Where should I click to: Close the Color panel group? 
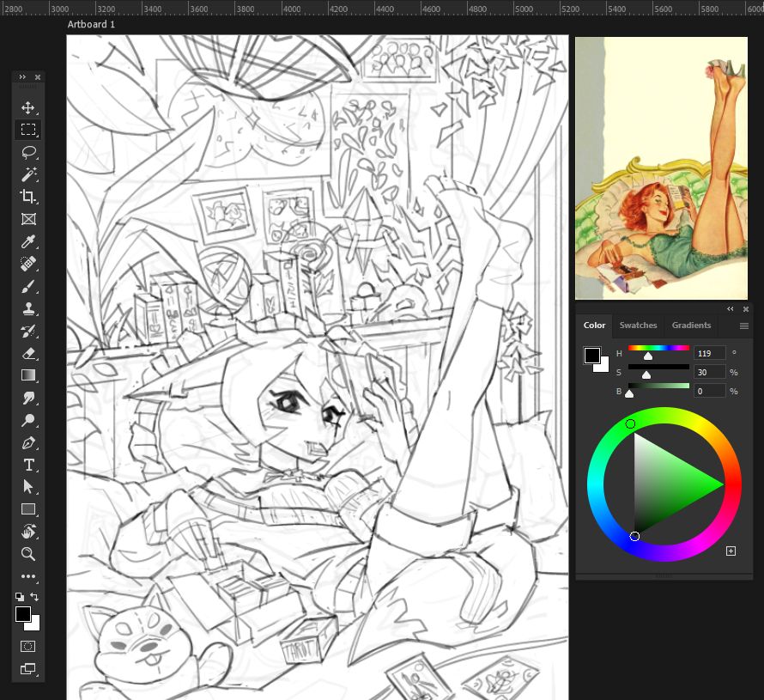click(x=745, y=309)
